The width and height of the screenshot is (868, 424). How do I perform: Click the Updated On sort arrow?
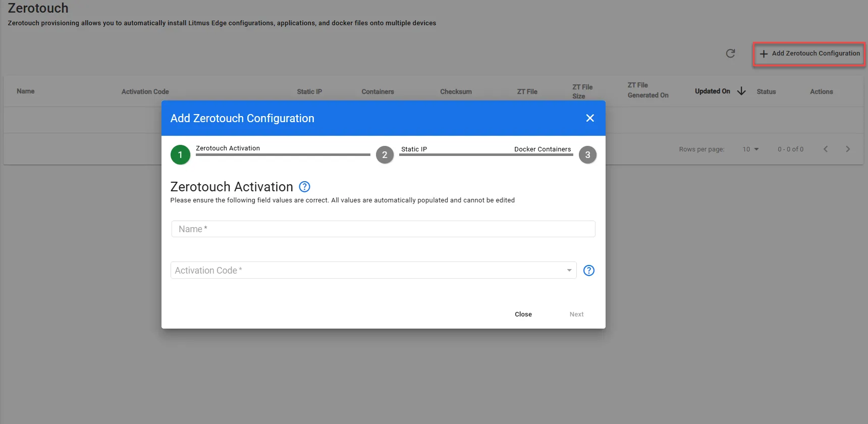point(741,91)
